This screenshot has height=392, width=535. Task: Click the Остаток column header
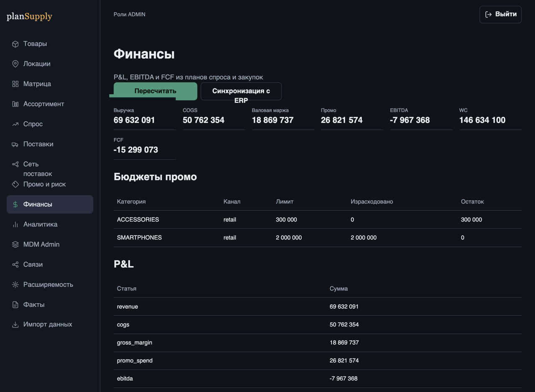click(x=472, y=201)
